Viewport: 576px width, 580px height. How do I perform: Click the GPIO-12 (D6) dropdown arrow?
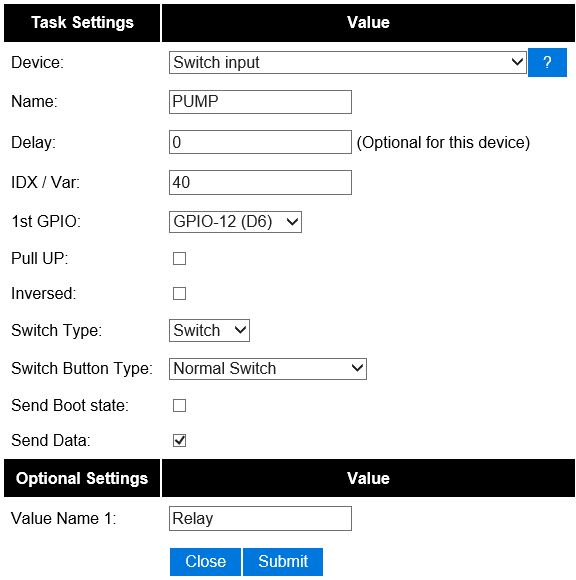292,222
